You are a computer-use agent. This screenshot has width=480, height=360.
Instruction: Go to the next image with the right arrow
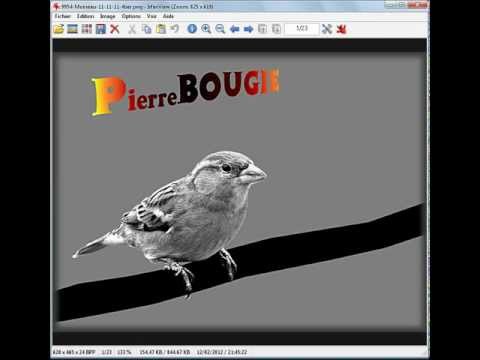[248, 29]
